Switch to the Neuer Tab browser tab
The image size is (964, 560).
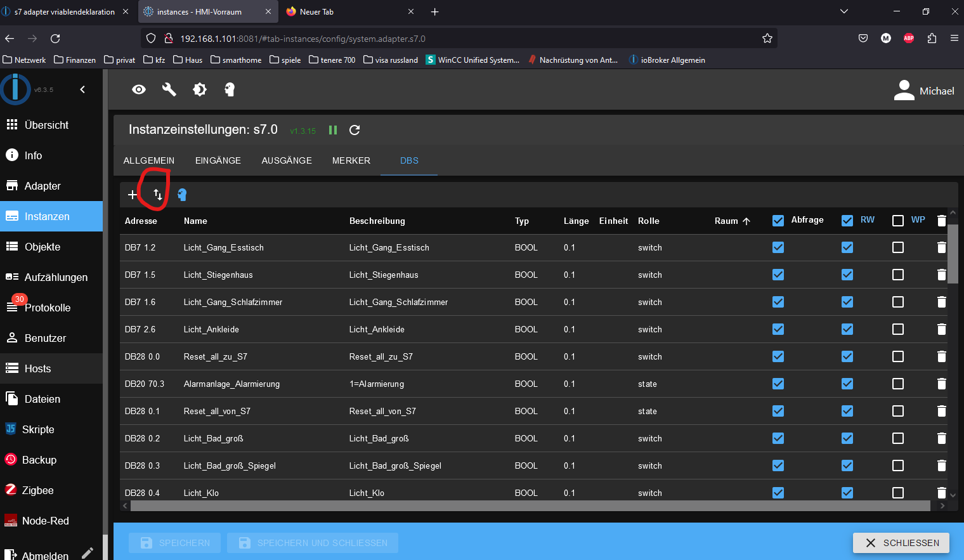pos(349,12)
